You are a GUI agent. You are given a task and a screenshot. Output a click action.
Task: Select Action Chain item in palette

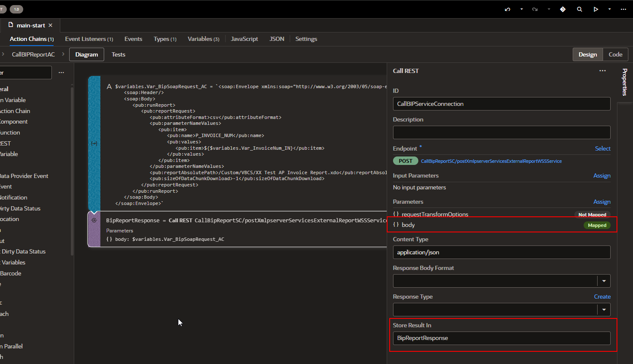coord(15,111)
